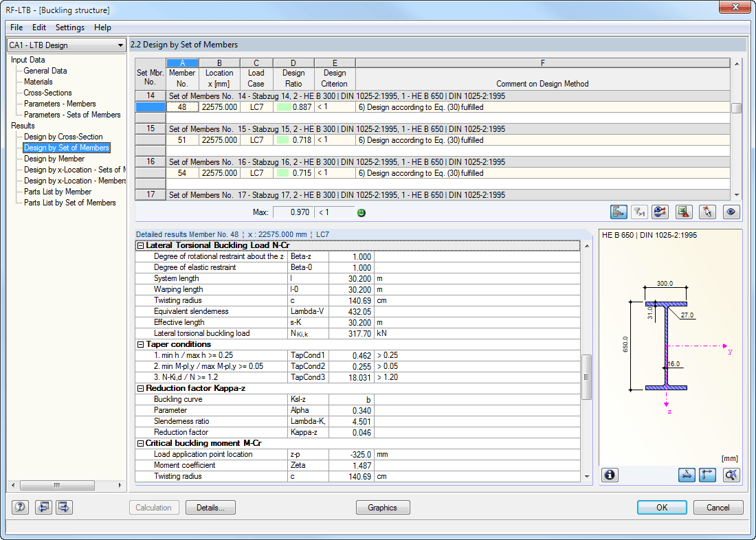This screenshot has height=540, width=756.
Task: Click the navigator horizontal scrollbar thumb
Action: tap(57, 485)
